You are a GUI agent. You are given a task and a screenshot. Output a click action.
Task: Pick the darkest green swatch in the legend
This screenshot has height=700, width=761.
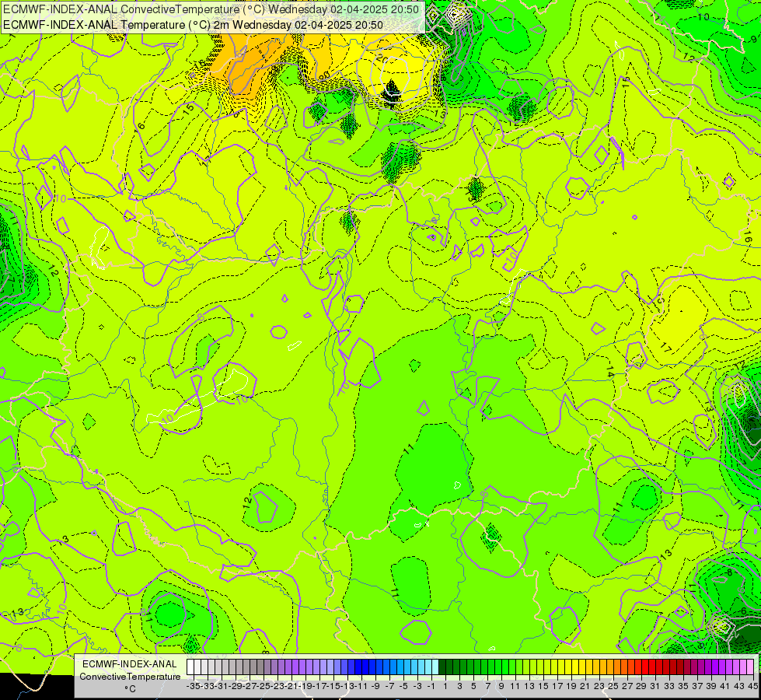442,667
